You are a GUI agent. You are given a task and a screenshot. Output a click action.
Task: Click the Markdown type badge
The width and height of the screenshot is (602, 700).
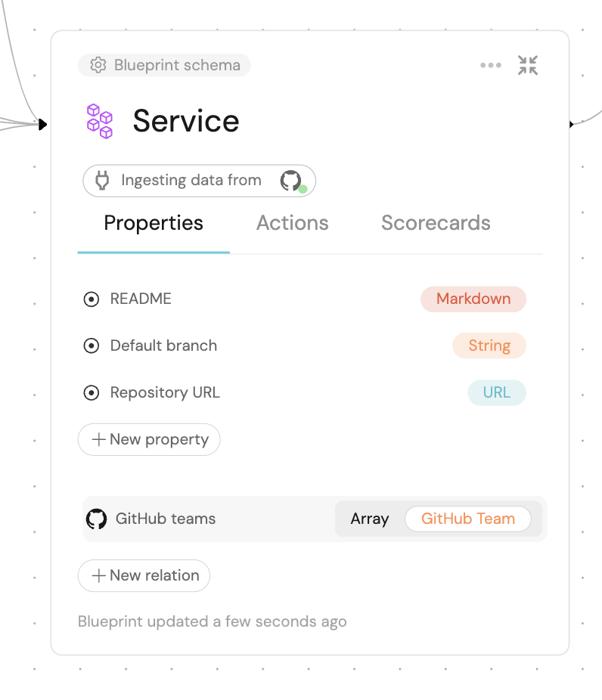pyautogui.click(x=473, y=299)
